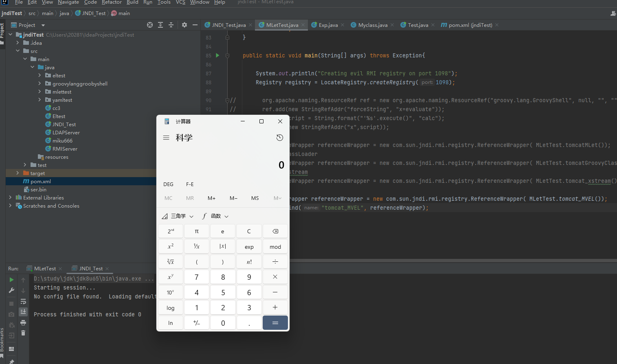This screenshot has height=364, width=617.
Task: Click Expand All in Project panel
Action: coord(160,25)
